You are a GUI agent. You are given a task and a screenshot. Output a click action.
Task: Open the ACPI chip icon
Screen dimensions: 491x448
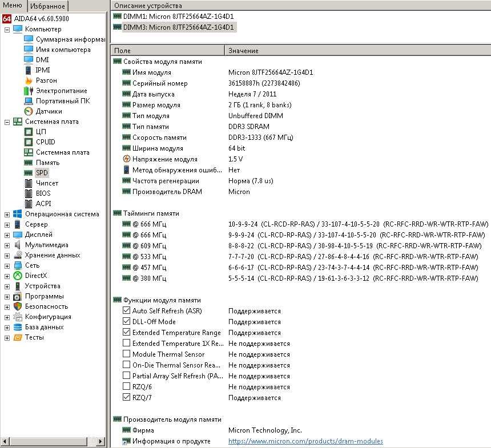(x=29, y=204)
